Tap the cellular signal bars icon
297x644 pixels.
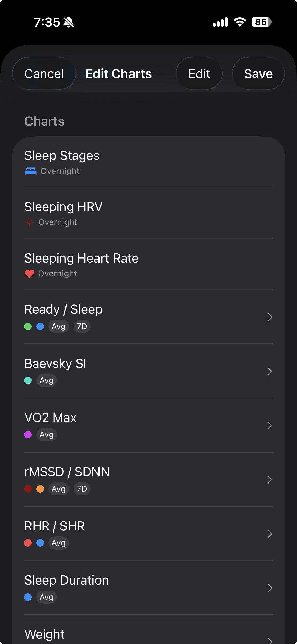(x=220, y=22)
